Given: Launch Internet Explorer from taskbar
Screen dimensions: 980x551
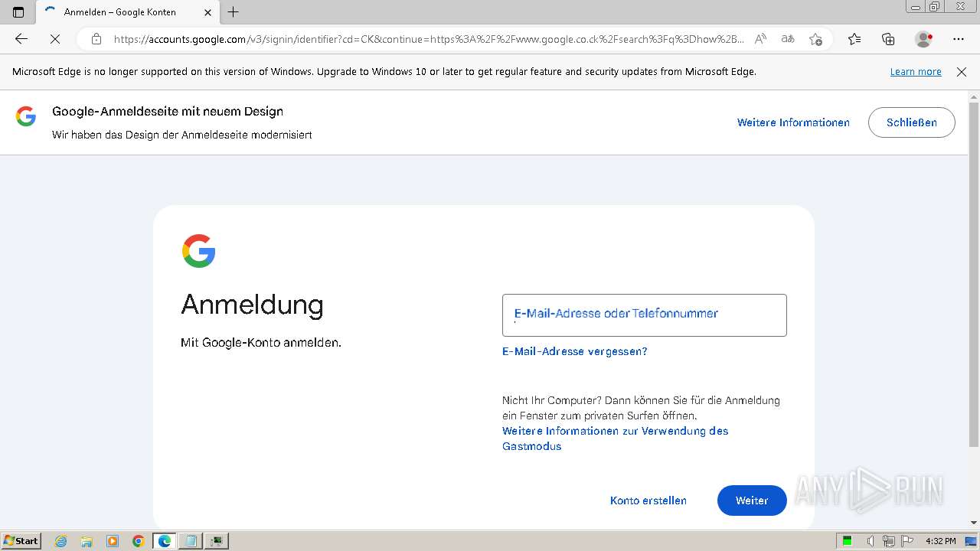Looking at the screenshot, I should [x=61, y=541].
